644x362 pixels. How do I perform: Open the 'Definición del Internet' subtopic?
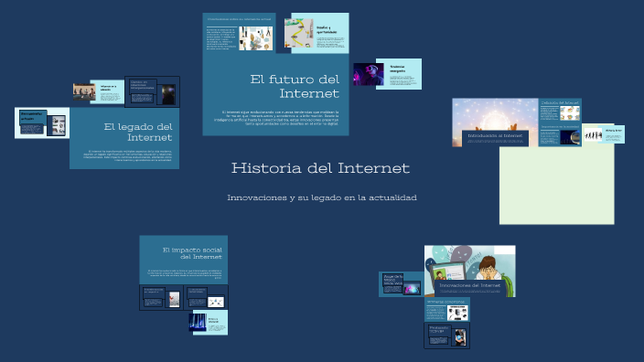pyautogui.click(x=560, y=111)
